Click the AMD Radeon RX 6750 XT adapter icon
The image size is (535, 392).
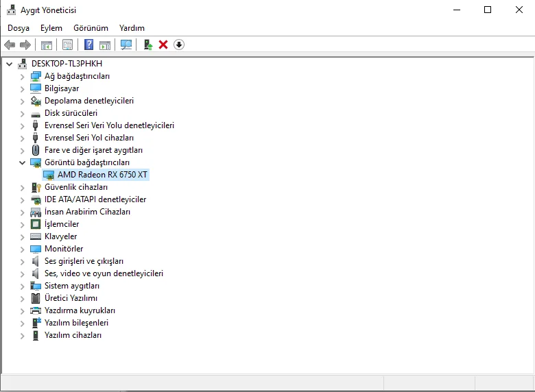[49, 175]
